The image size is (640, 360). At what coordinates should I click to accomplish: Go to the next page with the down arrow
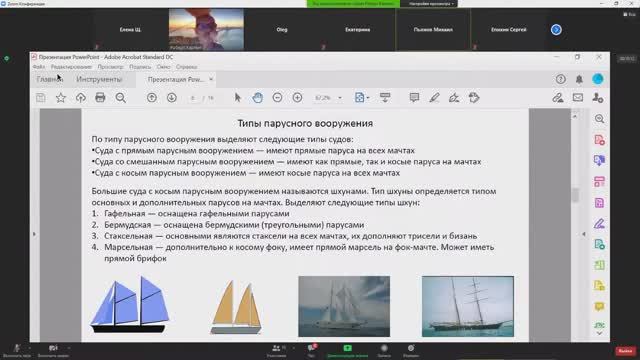click(x=172, y=98)
